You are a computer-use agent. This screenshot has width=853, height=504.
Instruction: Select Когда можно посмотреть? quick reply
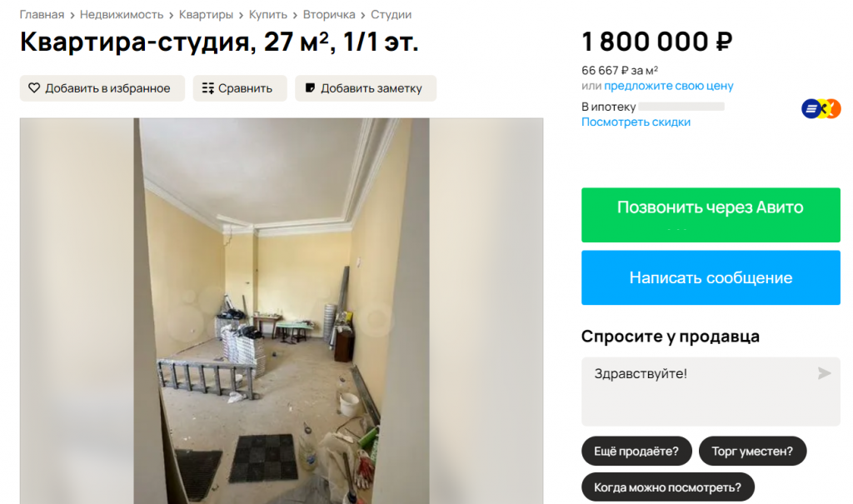click(667, 487)
